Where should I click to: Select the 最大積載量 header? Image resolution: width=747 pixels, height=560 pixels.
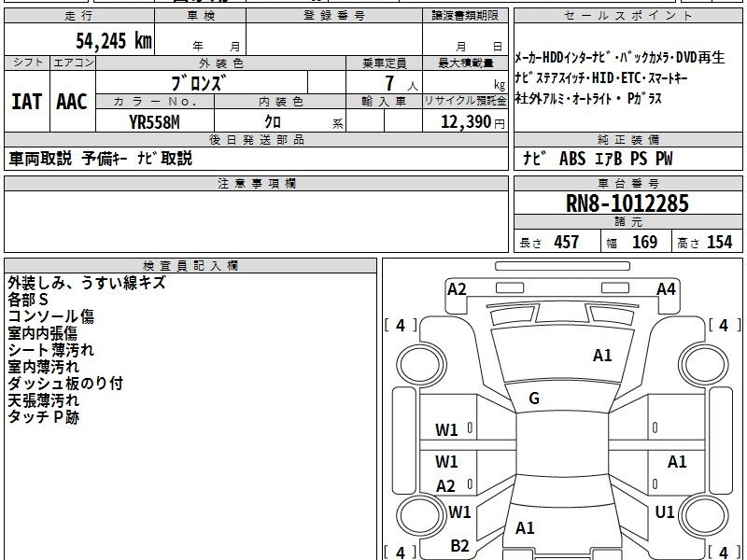[x=465, y=63]
